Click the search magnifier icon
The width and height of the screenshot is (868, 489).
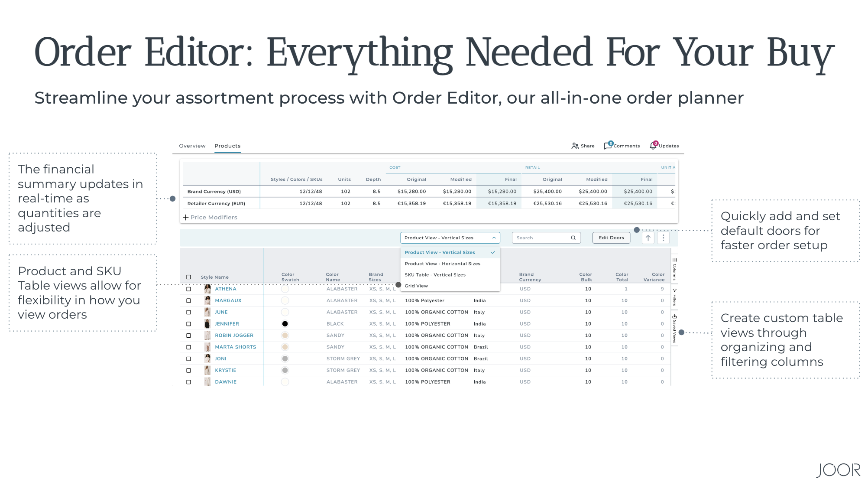point(573,238)
